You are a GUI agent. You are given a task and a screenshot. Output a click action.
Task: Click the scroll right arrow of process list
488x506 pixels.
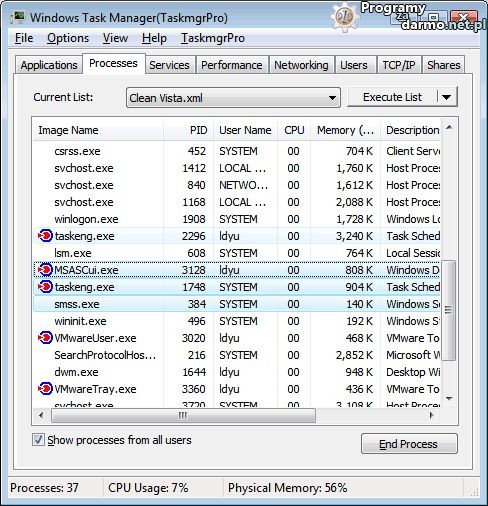coord(432,416)
